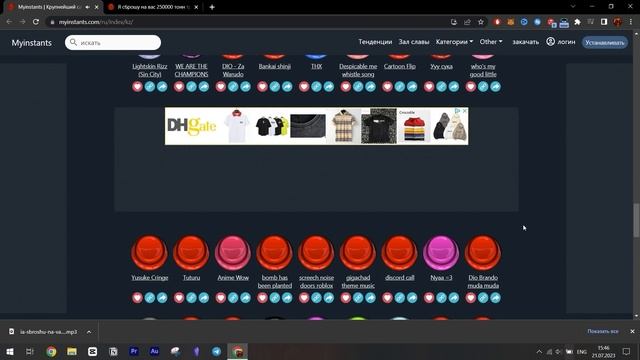Image resolution: width=640 pixels, height=360 pixels.
Task: Open a new browser tab
Action: (x=212, y=7)
